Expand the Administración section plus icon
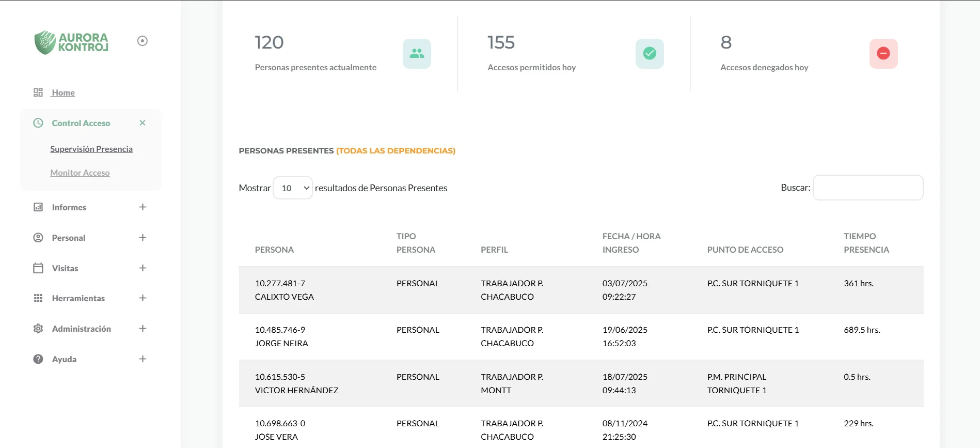This screenshot has width=980, height=448. tap(143, 329)
